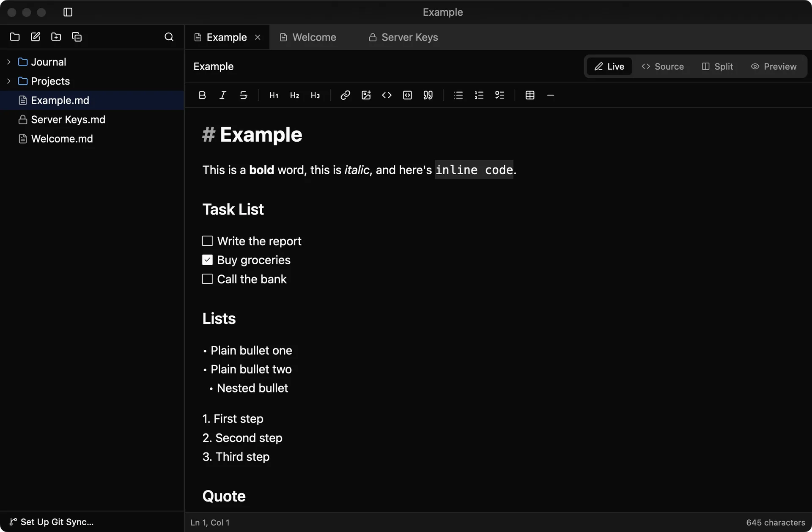This screenshot has width=812, height=532.
Task: Insert a link
Action: click(345, 95)
